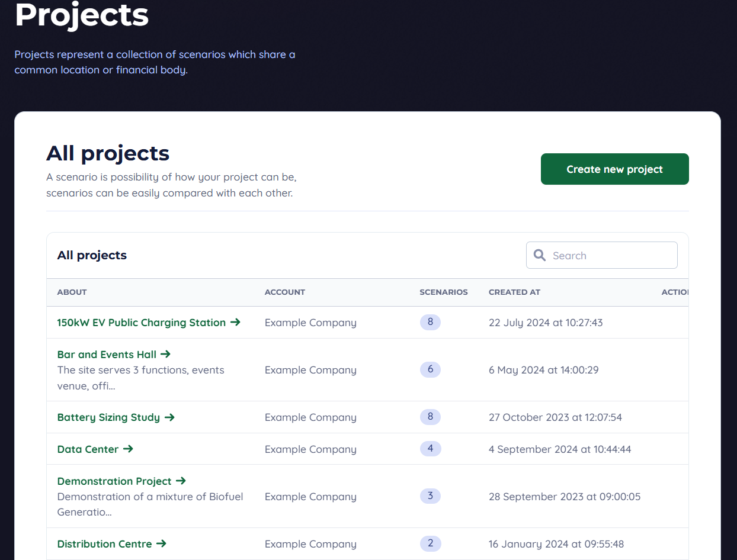Screen dimensions: 737x560
Task: Click the SCENARIOS column header
Action: click(x=443, y=292)
